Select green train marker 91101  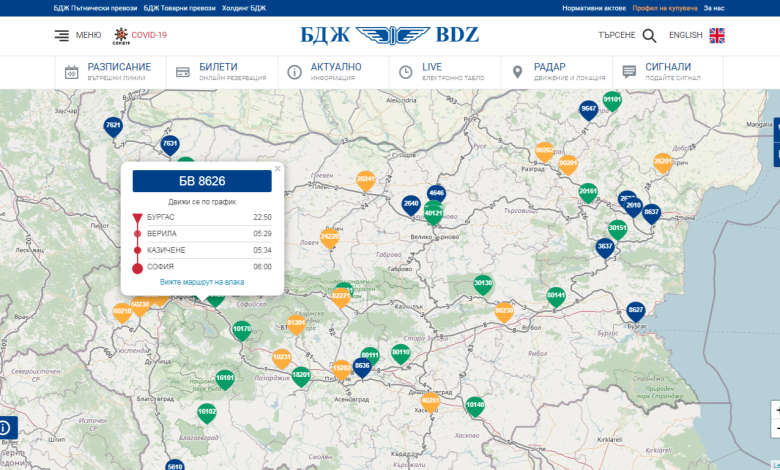[x=612, y=101]
